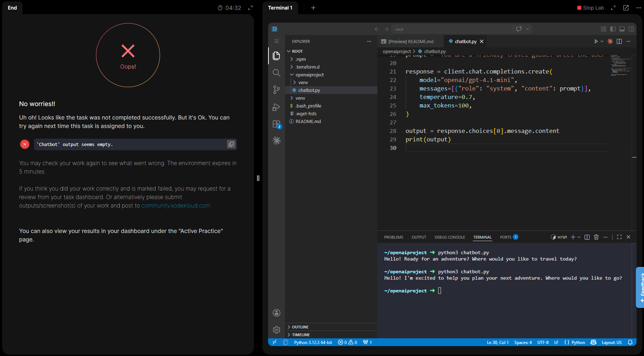Click the Run Python File play button

(596, 41)
